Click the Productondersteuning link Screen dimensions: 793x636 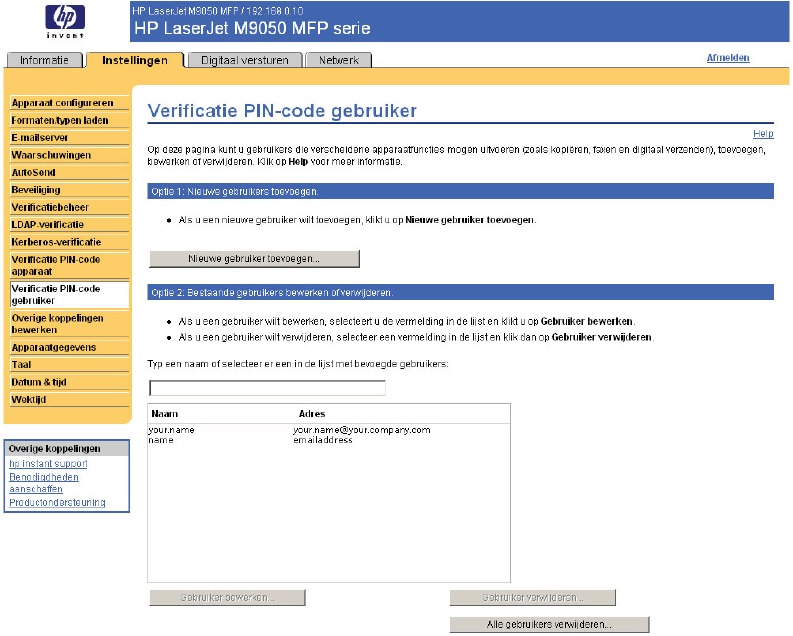click(57, 503)
